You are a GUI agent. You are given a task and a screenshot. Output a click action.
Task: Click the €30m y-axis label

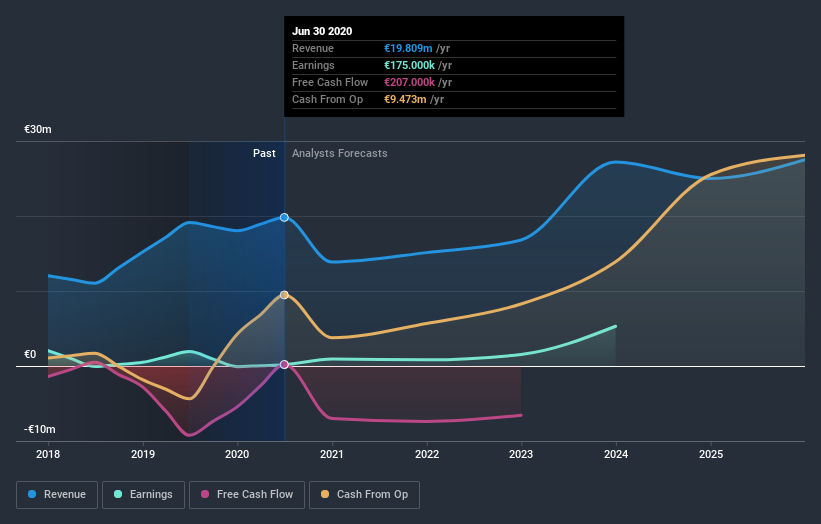click(x=38, y=129)
